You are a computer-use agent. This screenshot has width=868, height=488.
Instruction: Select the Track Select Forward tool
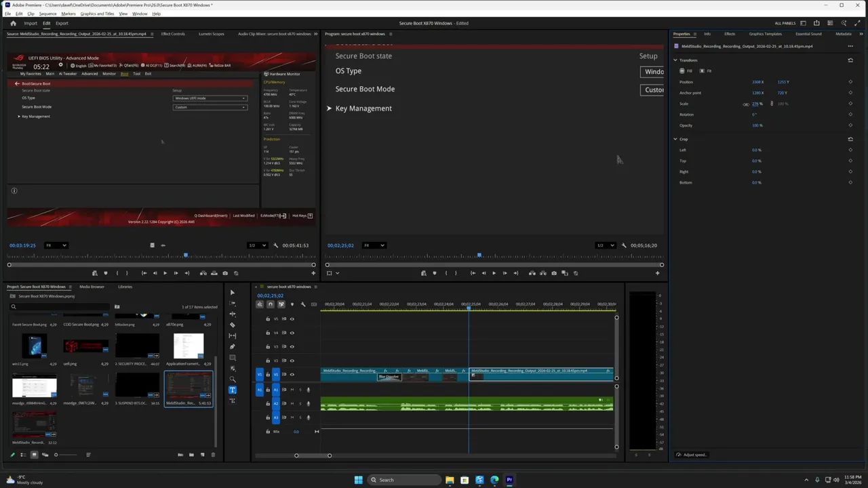(232, 303)
